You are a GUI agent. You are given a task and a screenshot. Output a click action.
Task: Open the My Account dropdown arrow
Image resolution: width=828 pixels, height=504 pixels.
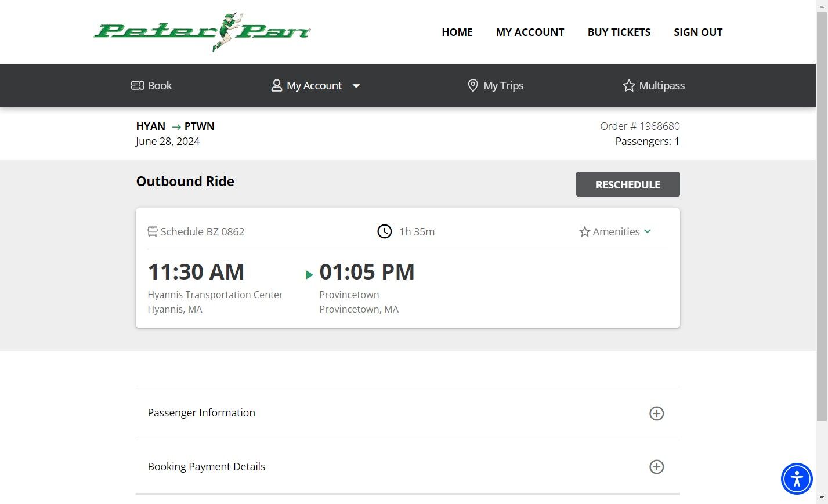356,86
